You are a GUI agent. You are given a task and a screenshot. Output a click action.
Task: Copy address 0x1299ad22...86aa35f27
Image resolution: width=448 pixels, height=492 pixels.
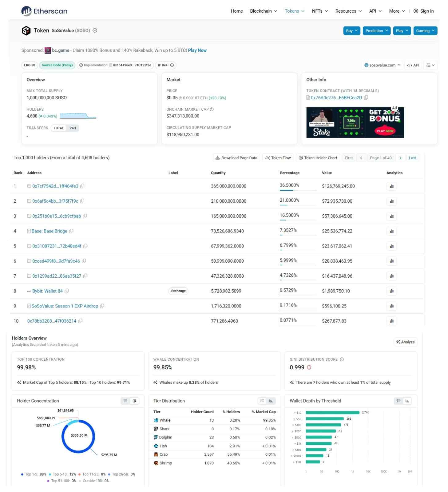pyautogui.click(x=85, y=276)
